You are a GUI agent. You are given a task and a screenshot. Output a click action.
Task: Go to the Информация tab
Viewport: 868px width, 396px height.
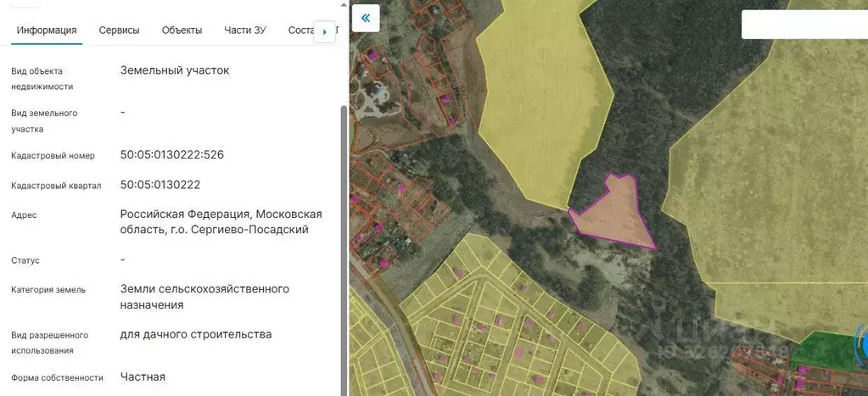pyautogui.click(x=47, y=31)
